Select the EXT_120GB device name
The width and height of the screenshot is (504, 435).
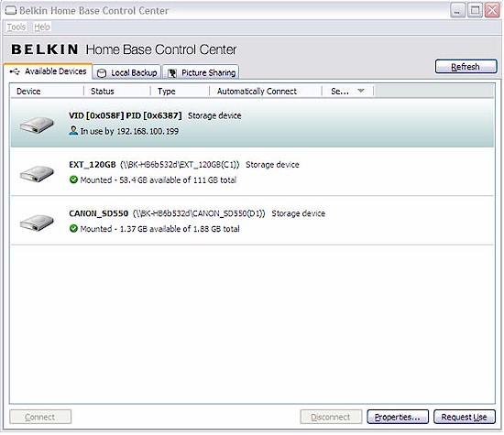tap(93, 165)
